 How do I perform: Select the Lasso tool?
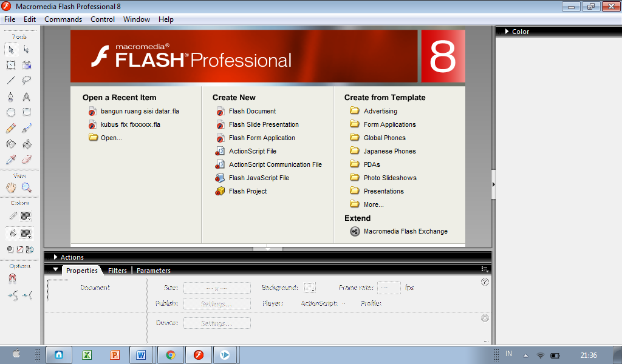point(27,81)
